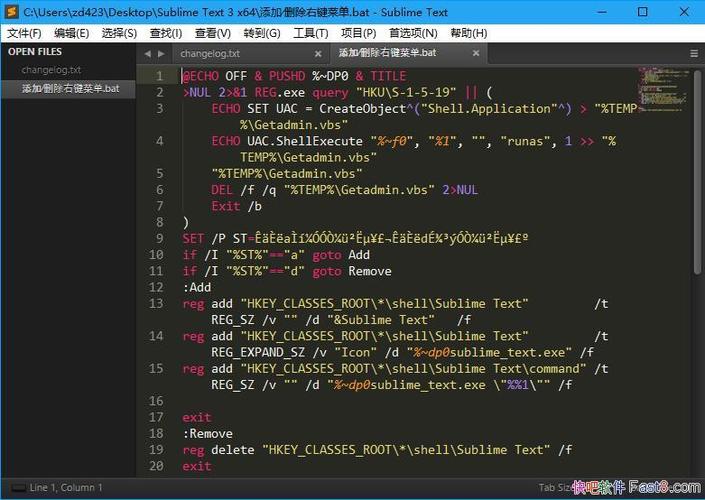Click the Sublime Text title bar icon

coord(11,12)
